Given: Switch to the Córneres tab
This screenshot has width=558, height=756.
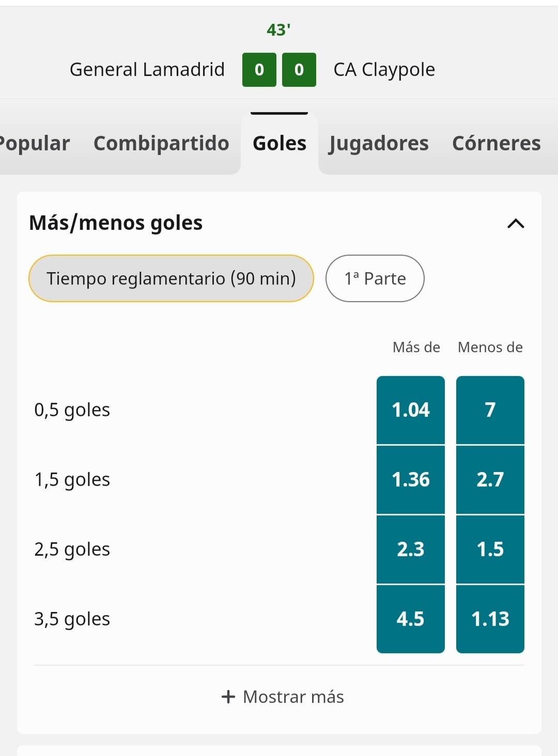Looking at the screenshot, I should pos(496,143).
